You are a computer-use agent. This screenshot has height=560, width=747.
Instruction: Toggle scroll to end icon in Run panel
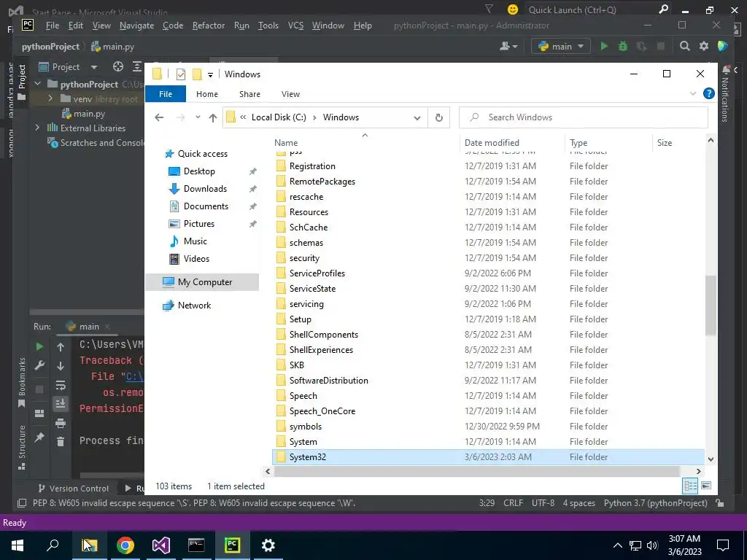(61, 404)
